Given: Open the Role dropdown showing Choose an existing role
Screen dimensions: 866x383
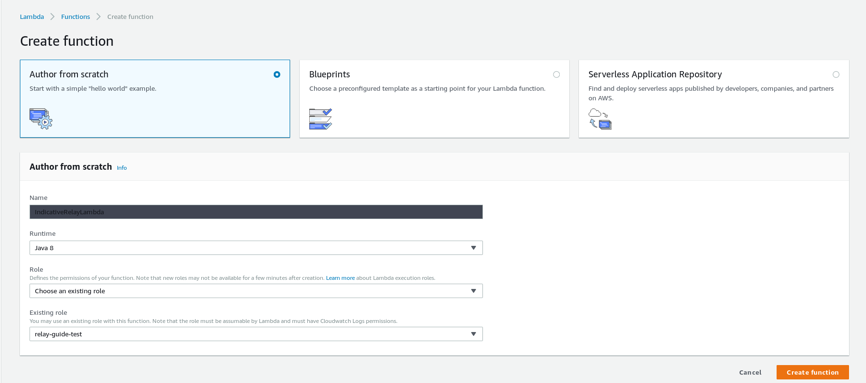Looking at the screenshot, I should (256, 291).
